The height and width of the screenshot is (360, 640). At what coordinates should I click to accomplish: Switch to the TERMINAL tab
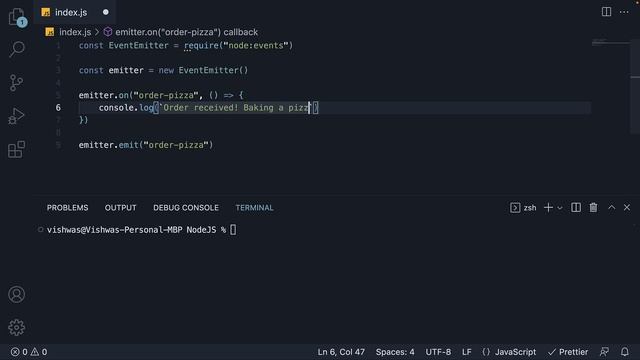(254, 208)
